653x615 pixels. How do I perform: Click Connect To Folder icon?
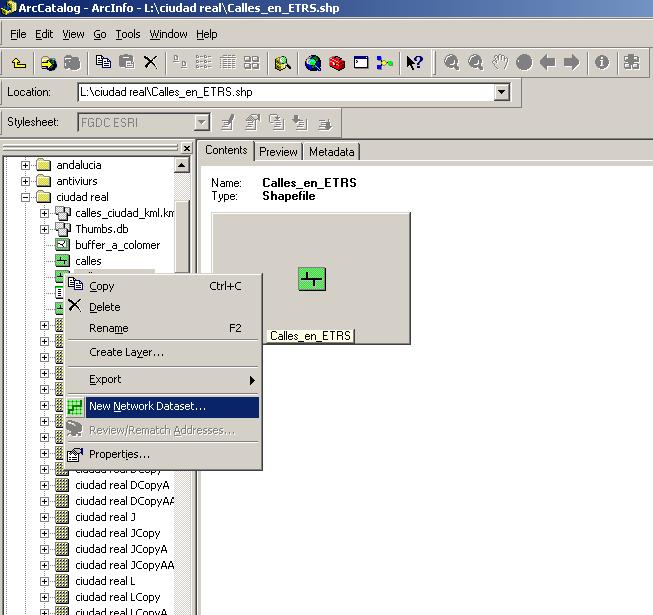(49, 63)
